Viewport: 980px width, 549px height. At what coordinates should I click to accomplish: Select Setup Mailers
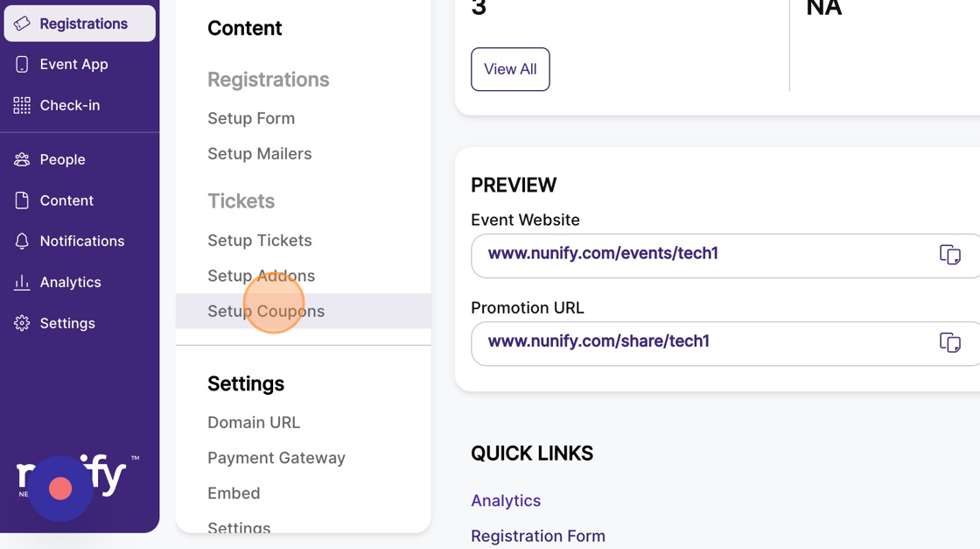[259, 154]
